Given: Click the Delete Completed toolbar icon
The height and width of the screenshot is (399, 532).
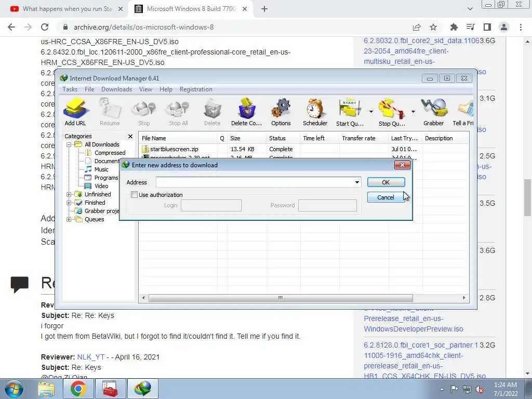Looking at the screenshot, I should tap(246, 112).
